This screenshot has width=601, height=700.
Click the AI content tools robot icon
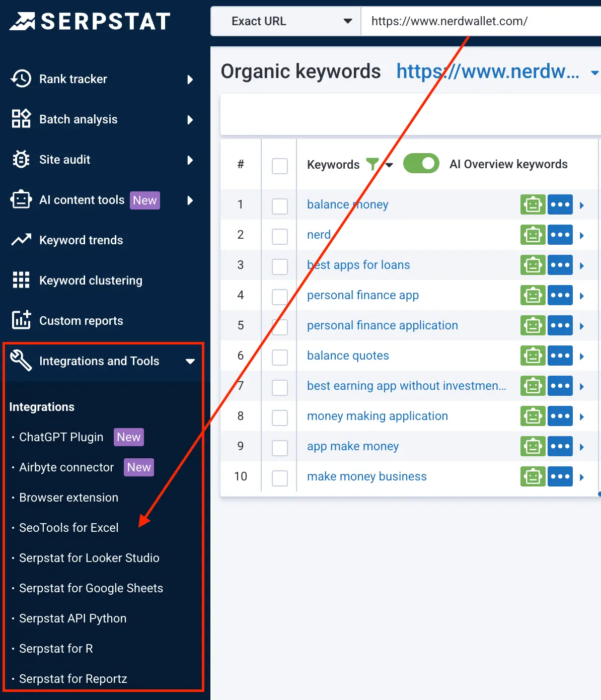pyautogui.click(x=21, y=200)
